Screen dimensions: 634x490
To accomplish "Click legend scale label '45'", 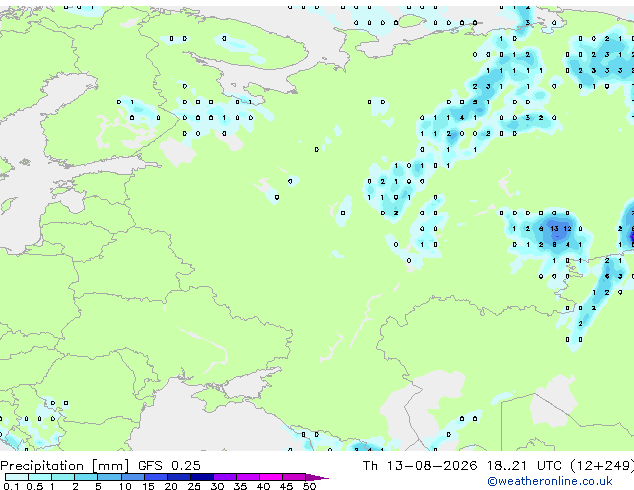I will [287, 486].
